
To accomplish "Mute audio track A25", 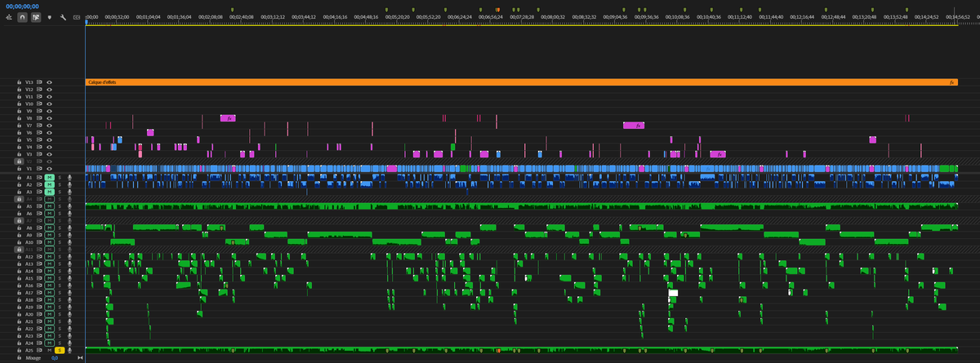I will coord(49,350).
